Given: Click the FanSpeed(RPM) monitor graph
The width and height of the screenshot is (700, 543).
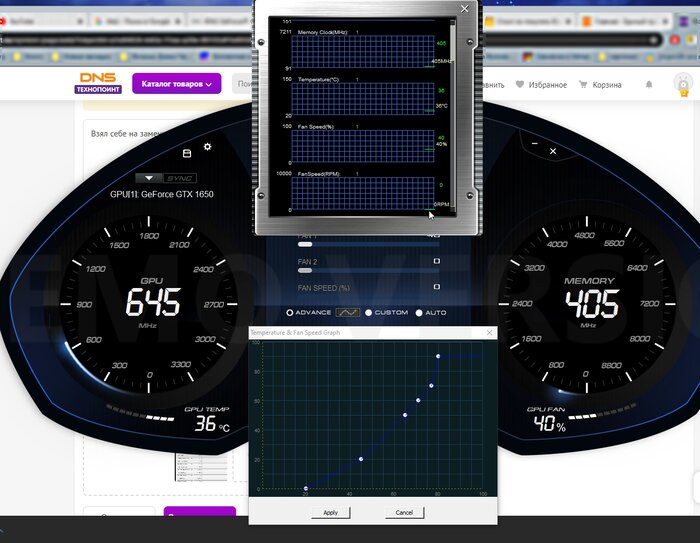Looking at the screenshot, I should coord(362,193).
